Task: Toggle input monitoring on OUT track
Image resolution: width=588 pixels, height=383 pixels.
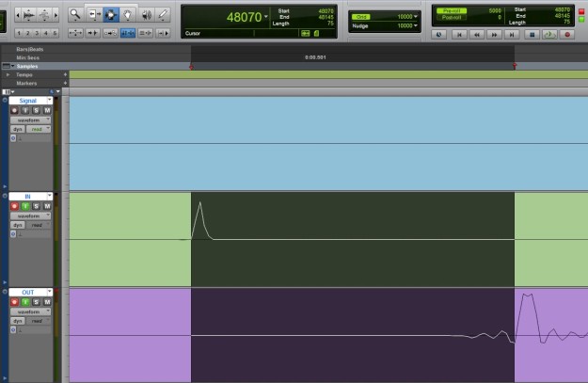Action: (x=25, y=302)
